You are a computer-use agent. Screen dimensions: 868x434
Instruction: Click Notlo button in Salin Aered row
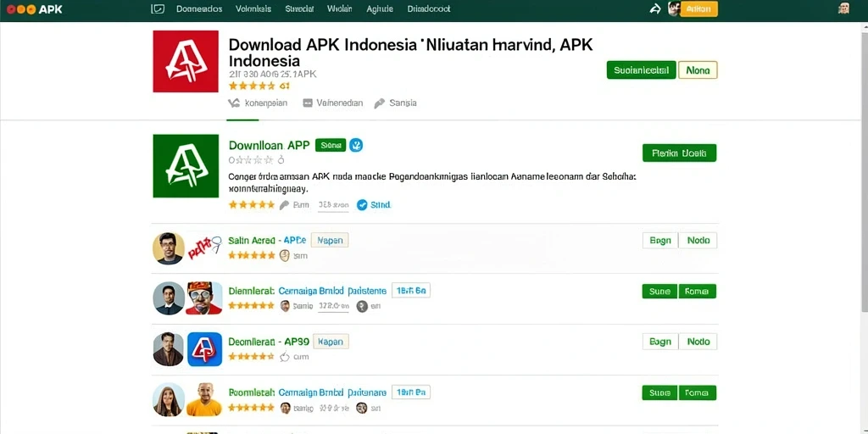698,240
